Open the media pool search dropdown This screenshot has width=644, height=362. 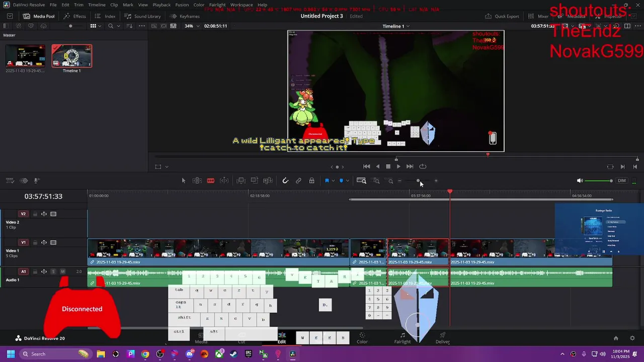tap(118, 26)
